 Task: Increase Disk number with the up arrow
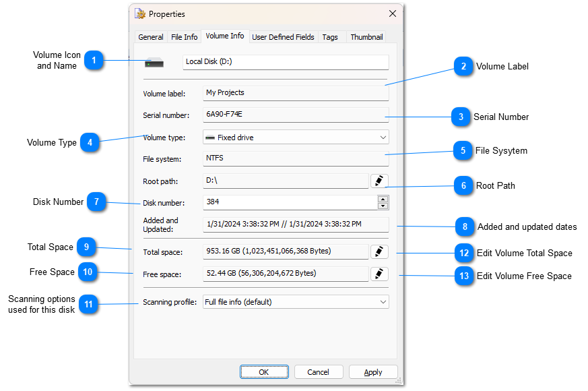click(383, 199)
